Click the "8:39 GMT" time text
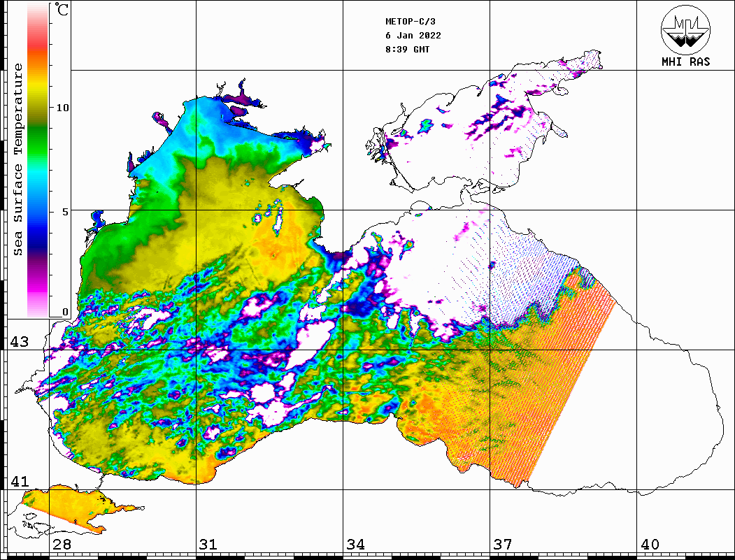Image resolution: width=735 pixels, height=560 pixels. click(407, 49)
